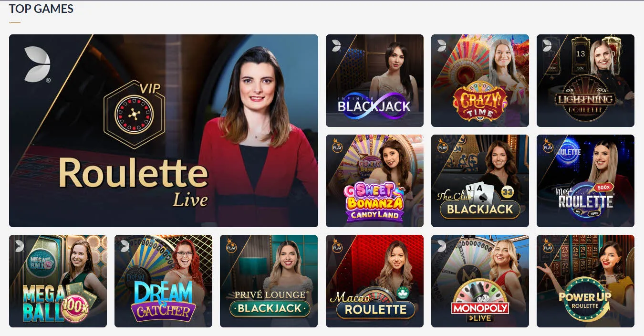Play Mega Ball 100x game
Screen dimensions: 644x336
click(x=58, y=281)
